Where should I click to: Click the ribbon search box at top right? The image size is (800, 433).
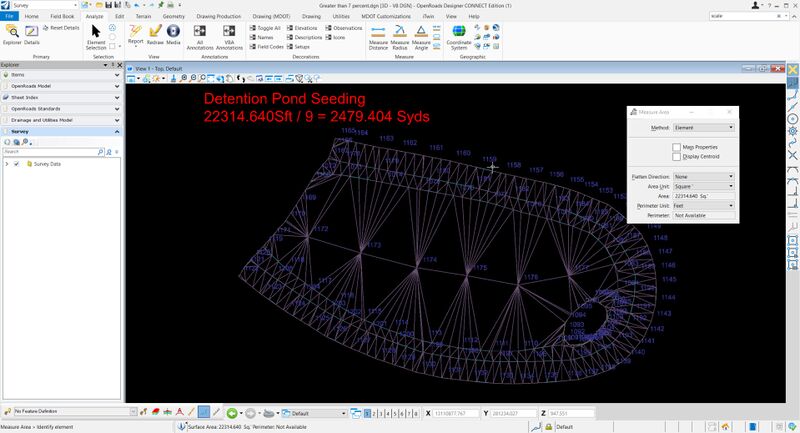coord(747,16)
